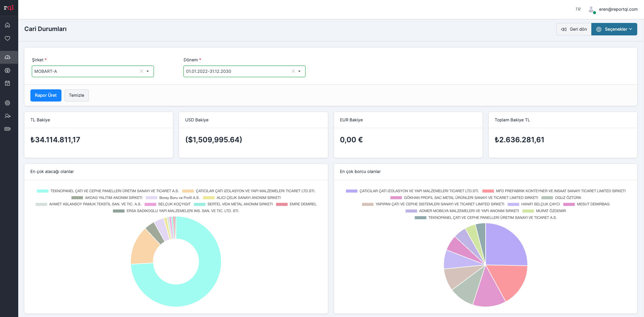This screenshot has height=317, width=644.
Task: Click the Rapor Üret button
Action: pyautogui.click(x=46, y=95)
